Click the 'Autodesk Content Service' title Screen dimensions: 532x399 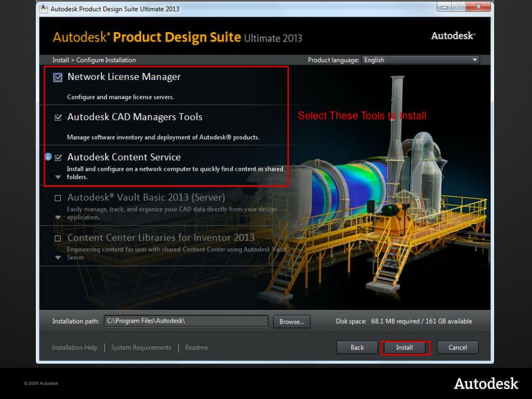(124, 157)
